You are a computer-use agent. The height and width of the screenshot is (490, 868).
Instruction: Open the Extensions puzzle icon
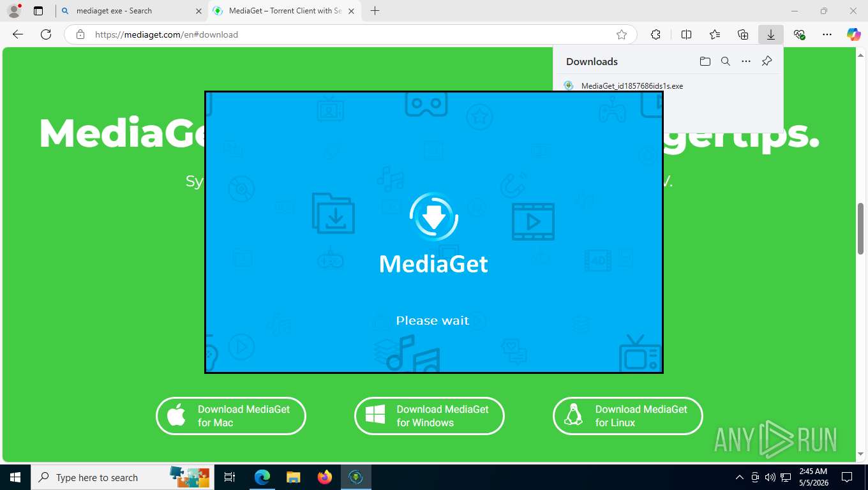[x=655, y=34]
